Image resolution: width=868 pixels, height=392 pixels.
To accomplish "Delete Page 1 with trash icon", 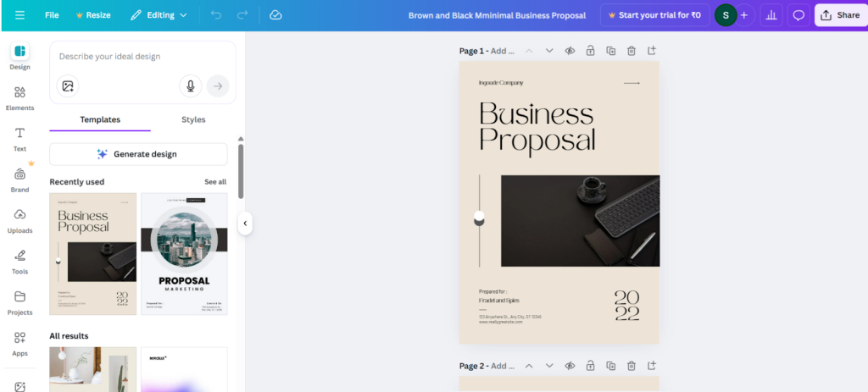I will [x=631, y=51].
